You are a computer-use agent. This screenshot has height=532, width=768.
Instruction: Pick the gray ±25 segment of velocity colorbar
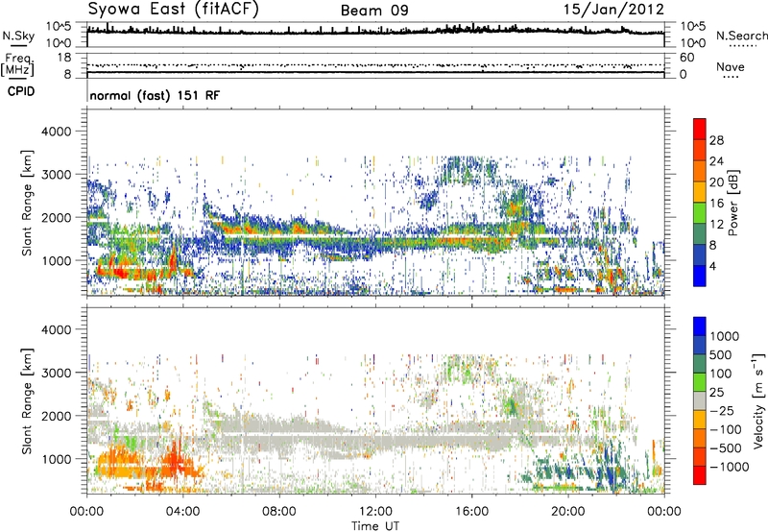700,400
